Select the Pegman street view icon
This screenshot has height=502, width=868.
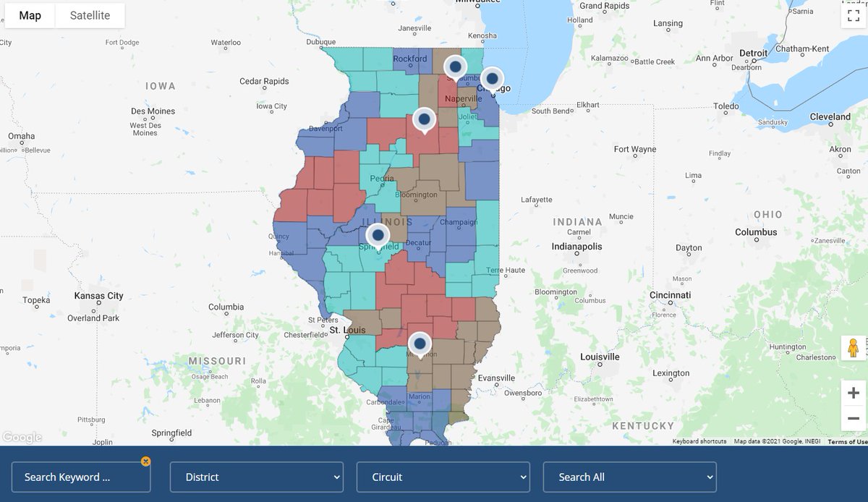coord(852,347)
